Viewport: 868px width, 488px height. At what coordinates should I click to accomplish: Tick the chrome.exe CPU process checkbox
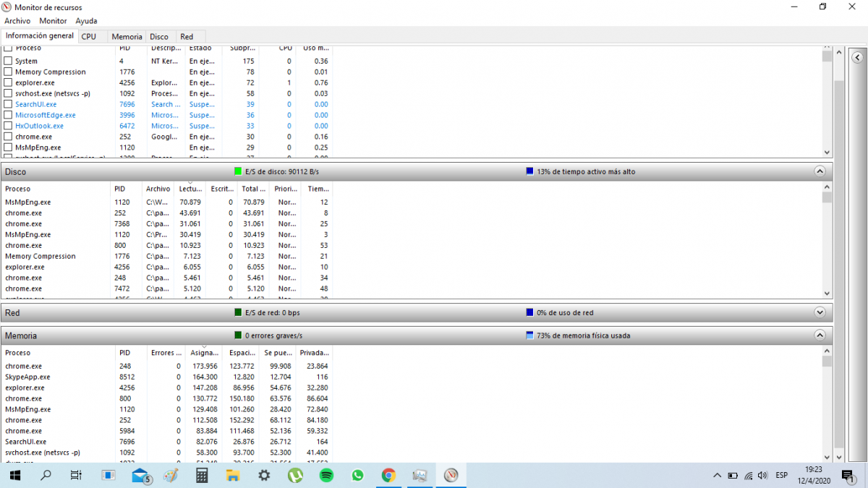point(9,137)
